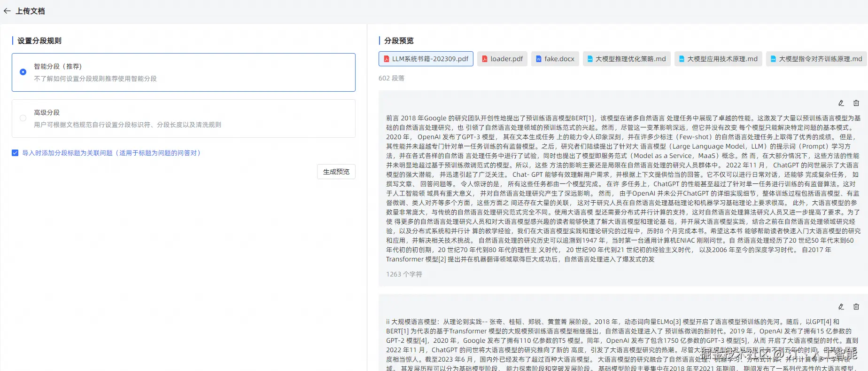Click description 不了解如何设置分段规则推荐使用智能分段
This screenshot has height=371, width=868.
pos(95,79)
